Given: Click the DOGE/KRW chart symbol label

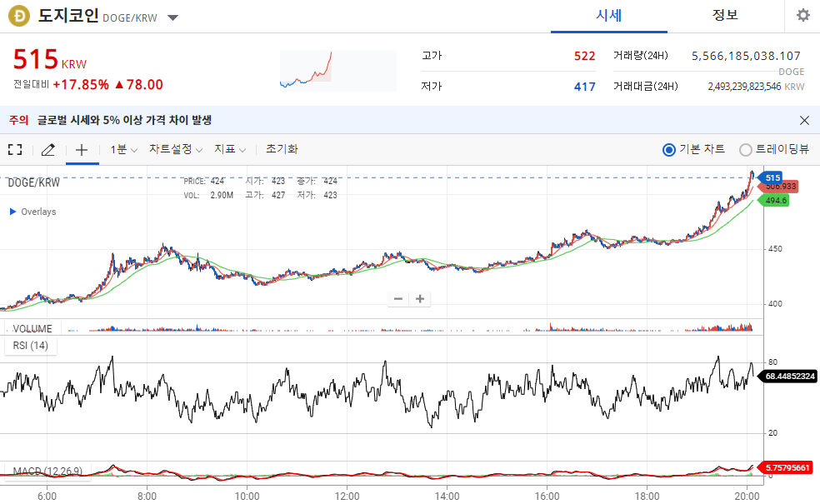Looking at the screenshot, I should pyautogui.click(x=33, y=182).
